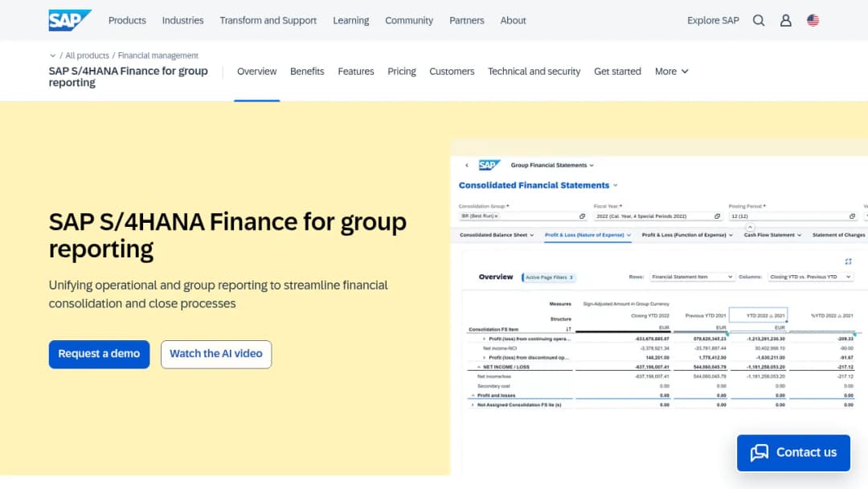
Task: Expand Consolidated Financial Statements title dropdown
Action: point(615,186)
